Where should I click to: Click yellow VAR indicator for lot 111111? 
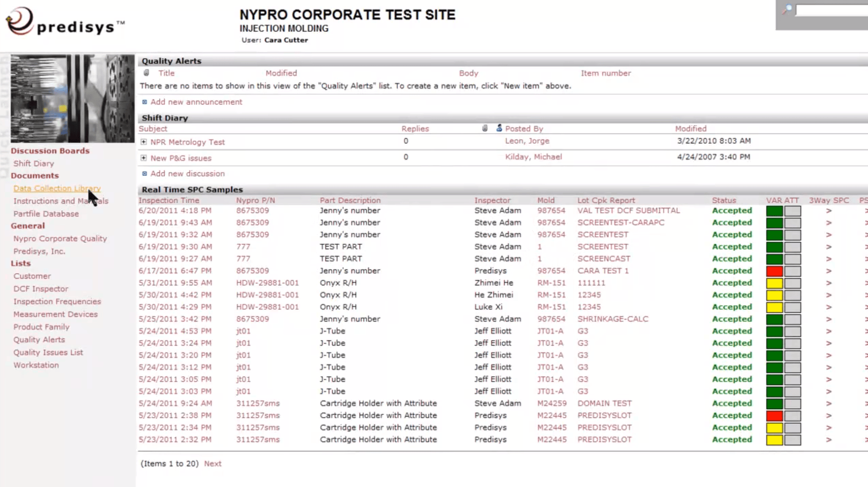774,283
